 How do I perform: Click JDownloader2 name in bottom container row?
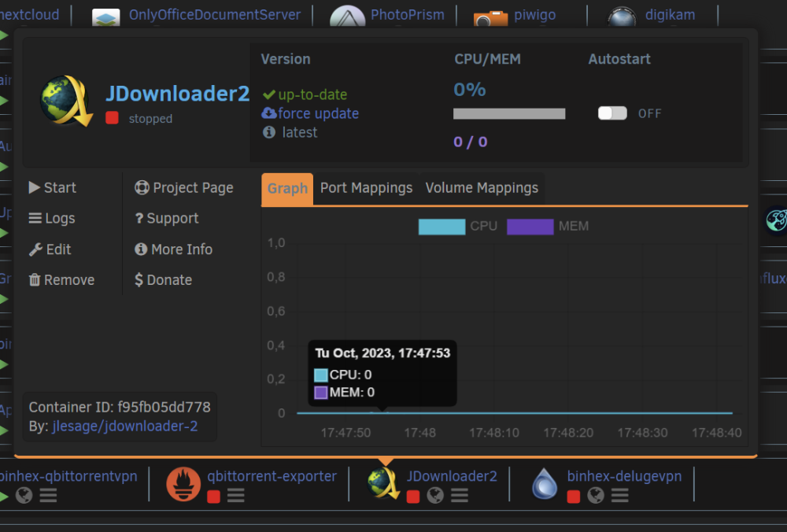(452, 476)
